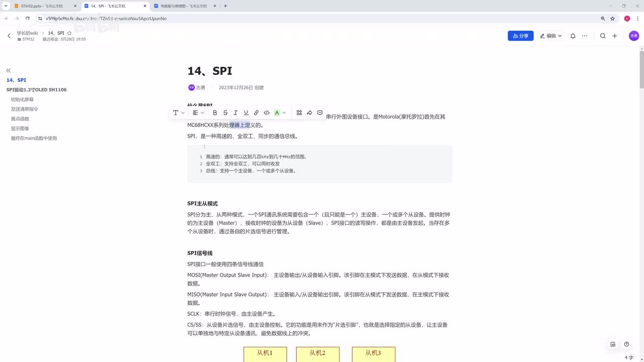This screenshot has height=362, width=644.
Task: Open a new browser tab
Action: click(225, 6)
